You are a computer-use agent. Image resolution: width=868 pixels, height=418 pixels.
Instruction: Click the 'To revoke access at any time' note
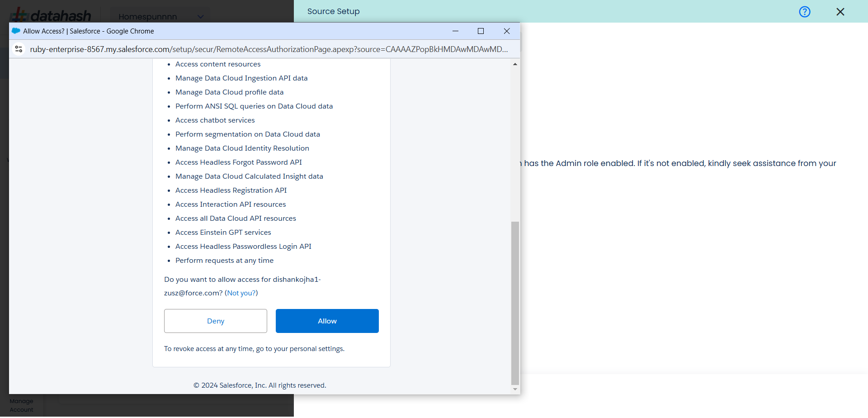coord(254,349)
